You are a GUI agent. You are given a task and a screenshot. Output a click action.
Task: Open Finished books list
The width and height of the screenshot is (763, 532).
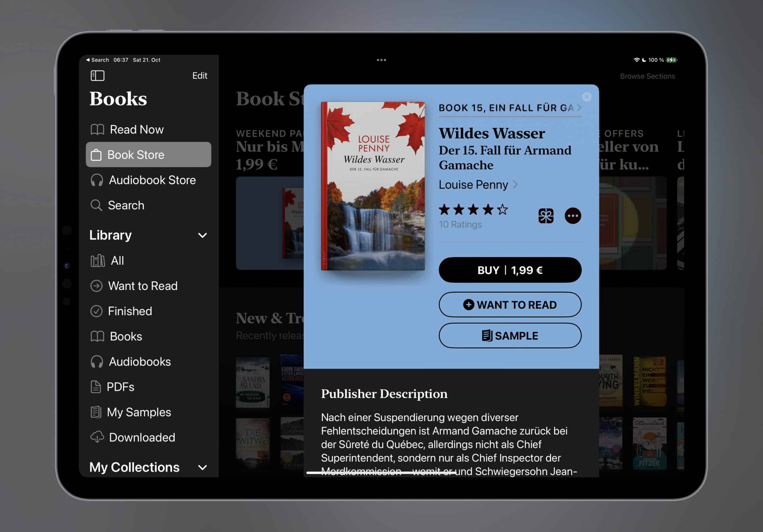(x=148, y=311)
